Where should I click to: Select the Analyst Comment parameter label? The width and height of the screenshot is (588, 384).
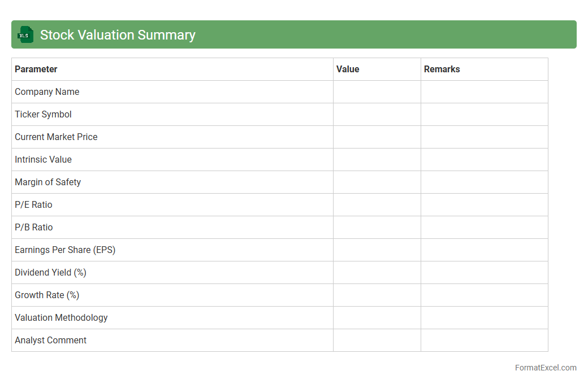coord(51,341)
